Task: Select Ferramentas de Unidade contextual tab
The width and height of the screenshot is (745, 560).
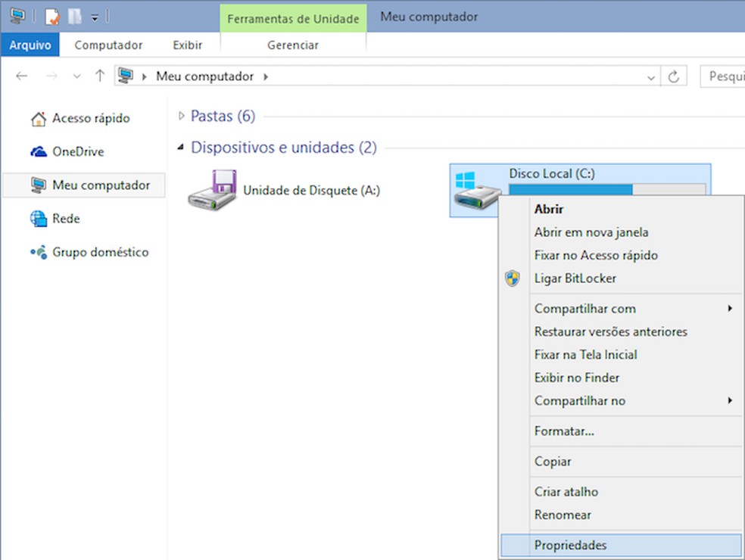Action: click(x=293, y=18)
